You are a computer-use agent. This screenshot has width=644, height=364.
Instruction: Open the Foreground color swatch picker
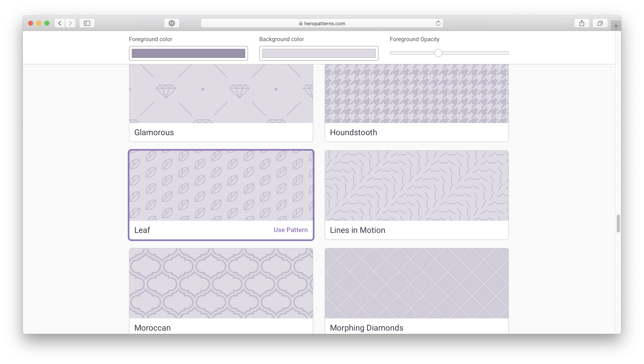coord(188,53)
